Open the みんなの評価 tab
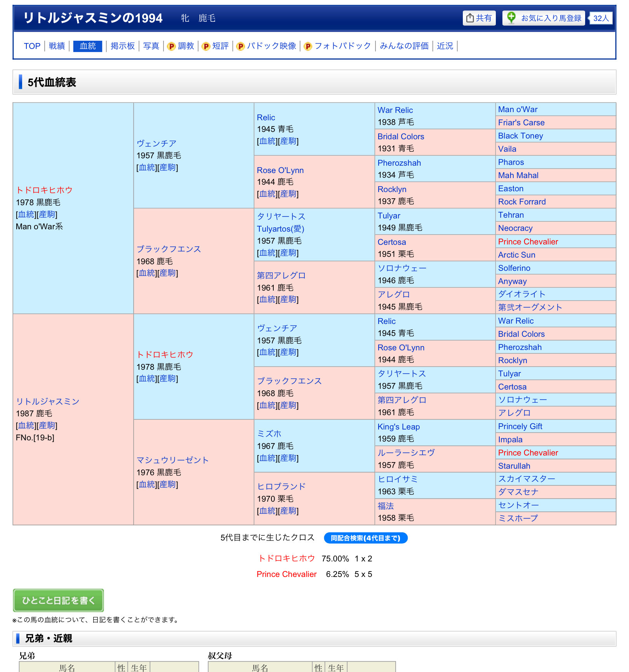 (404, 46)
